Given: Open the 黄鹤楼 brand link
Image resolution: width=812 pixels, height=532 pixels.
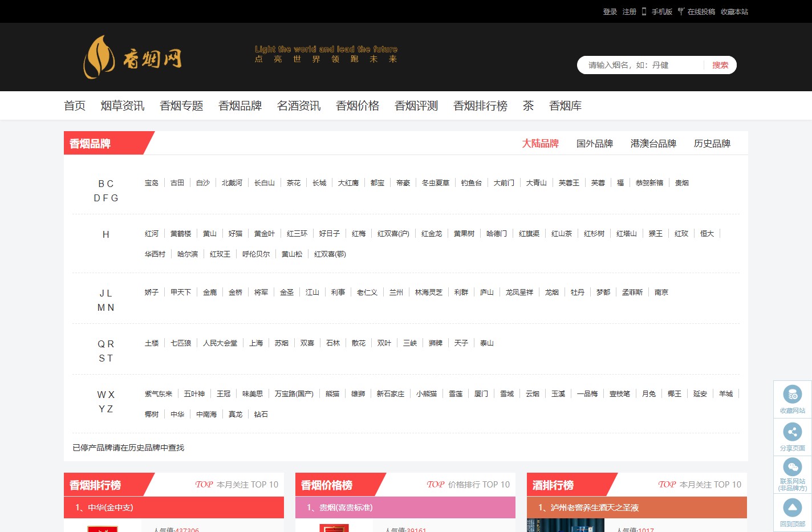Looking at the screenshot, I should point(181,234).
